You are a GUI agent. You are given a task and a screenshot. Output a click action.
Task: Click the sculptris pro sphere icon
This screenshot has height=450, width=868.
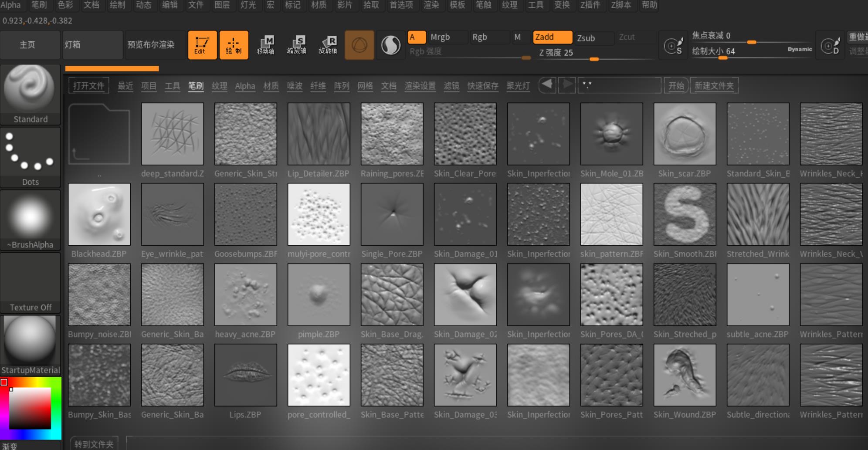pos(391,45)
